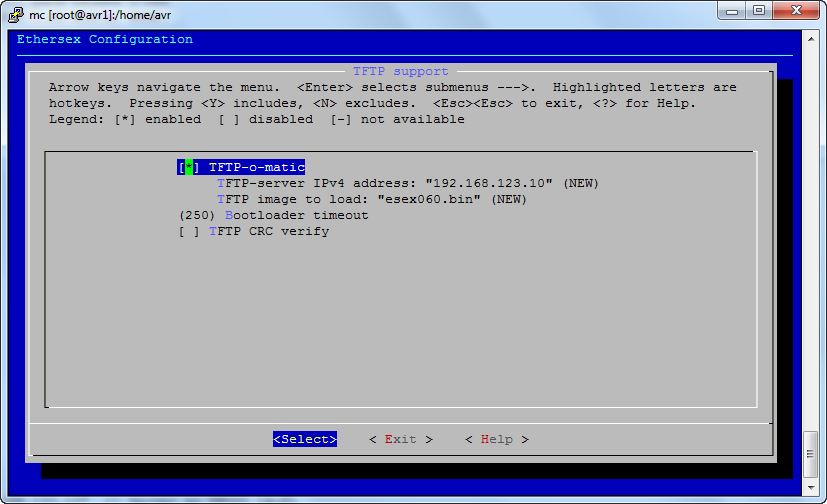The width and height of the screenshot is (827, 504).
Task: Open the PuTTY system menu icon
Action: (15, 12)
